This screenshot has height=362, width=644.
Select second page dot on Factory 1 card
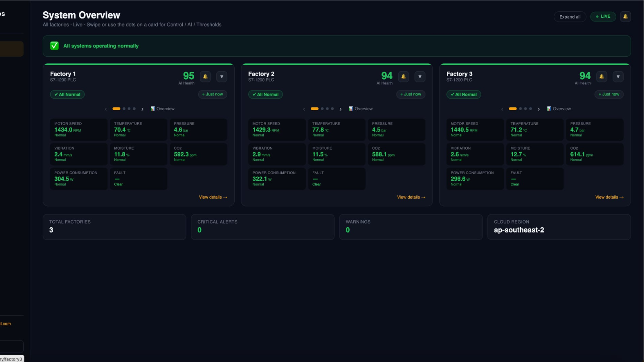[124, 109]
